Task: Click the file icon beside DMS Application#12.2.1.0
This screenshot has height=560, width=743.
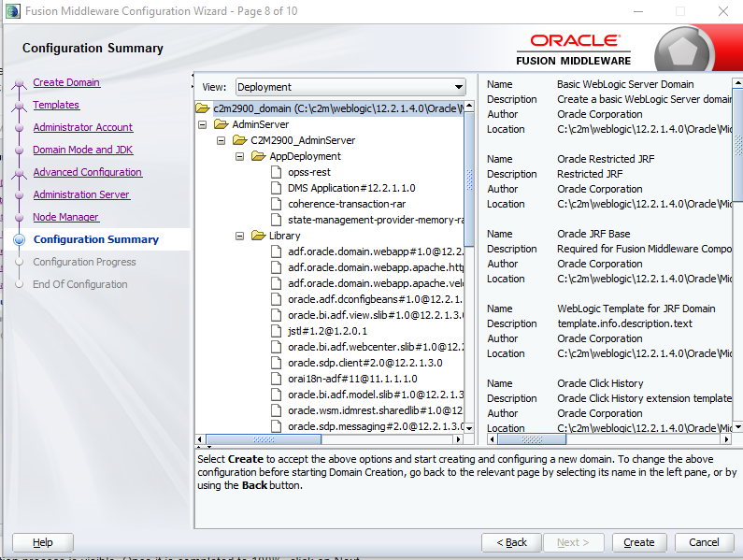Action: click(276, 188)
